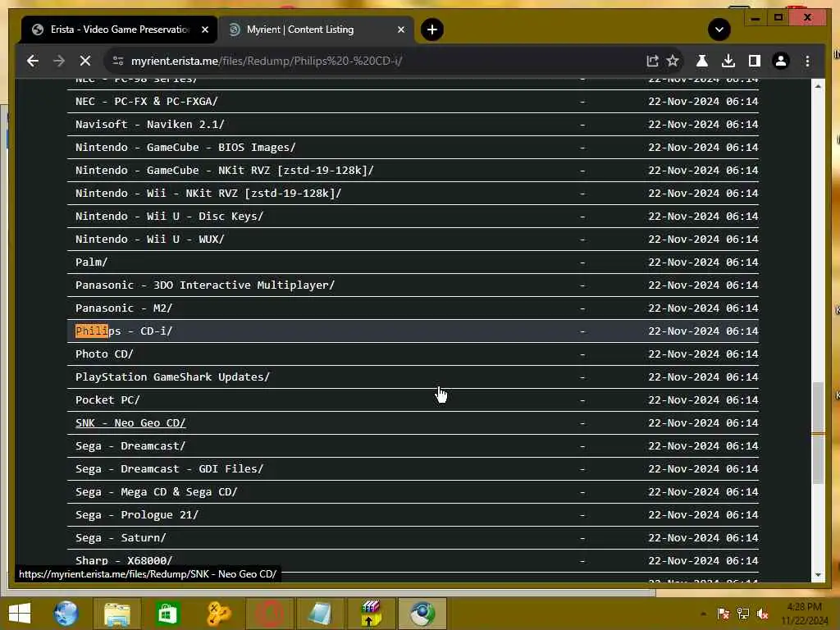Screen dimensions: 840x630
Task: Open the Windows Start button
Action: coord(20,614)
